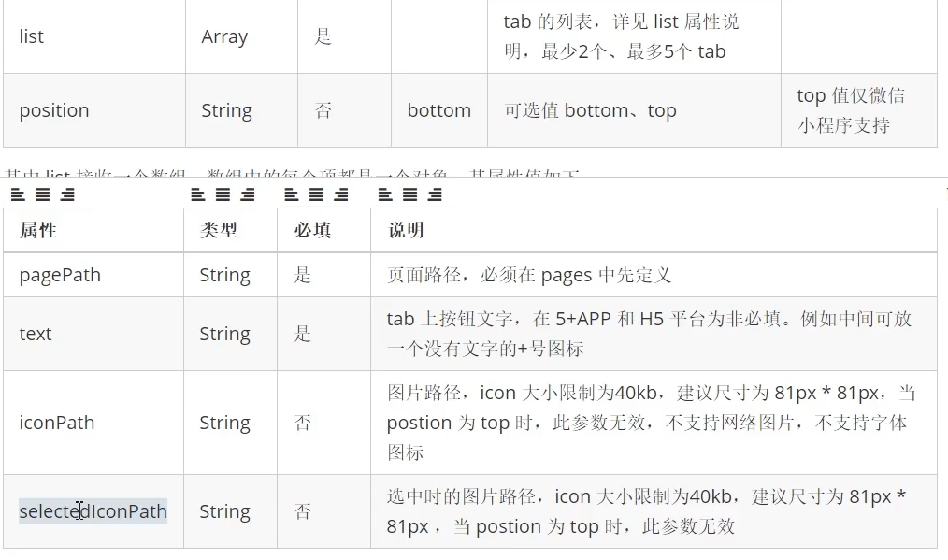Left-align the 类型 column
The width and height of the screenshot is (948, 560).
[197, 195]
